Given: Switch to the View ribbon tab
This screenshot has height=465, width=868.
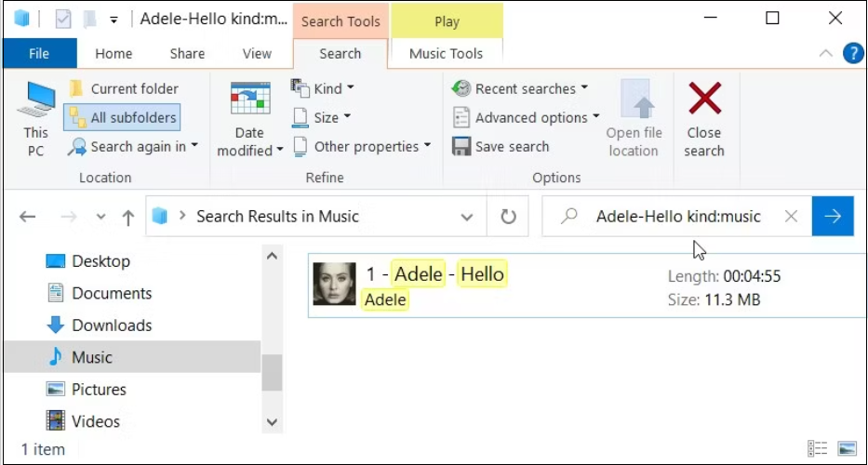Looking at the screenshot, I should (x=257, y=54).
